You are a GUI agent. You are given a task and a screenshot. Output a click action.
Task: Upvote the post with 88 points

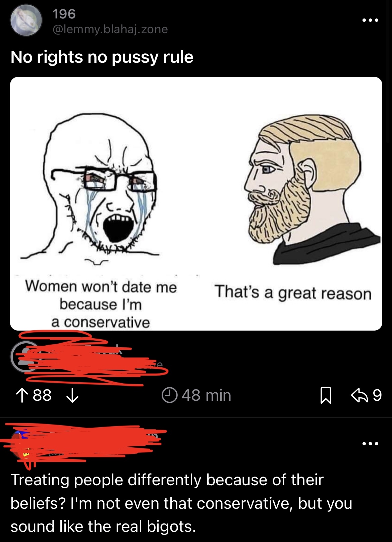click(x=22, y=395)
